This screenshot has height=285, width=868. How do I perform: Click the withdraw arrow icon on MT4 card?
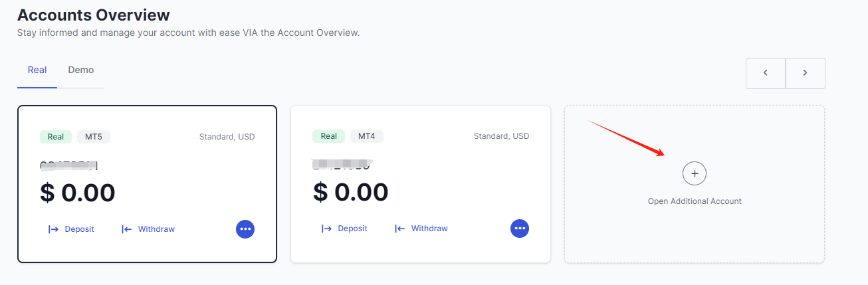coord(400,229)
